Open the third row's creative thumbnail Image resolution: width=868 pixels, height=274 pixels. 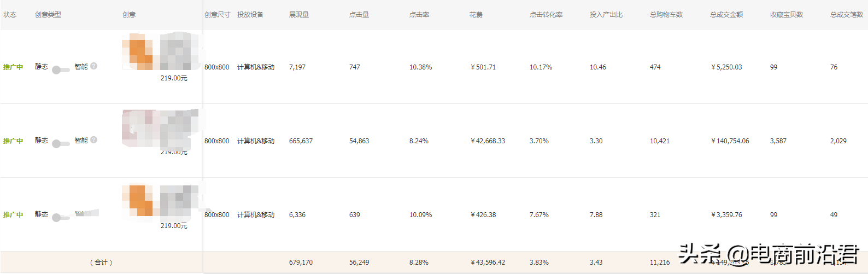[160, 201]
